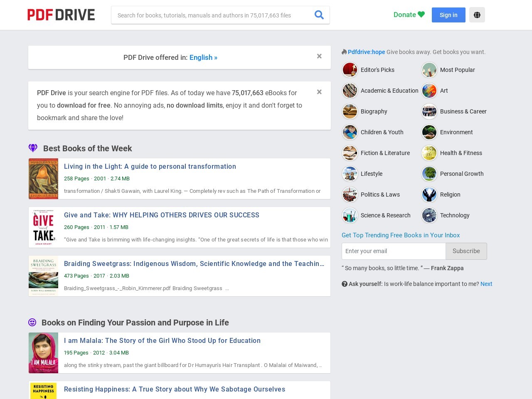Click Books on Finding Your Passion heading
Screen dimensions: 532x399
[135, 323]
